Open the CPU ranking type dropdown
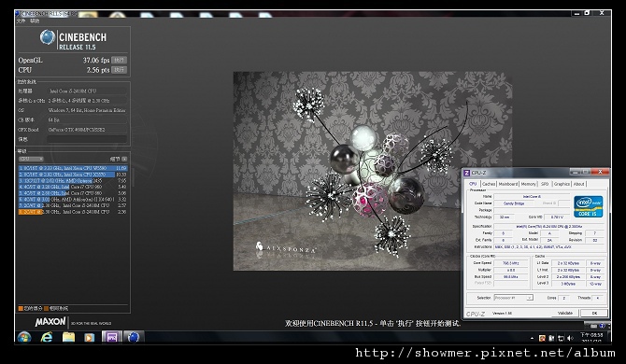626x364 pixels. (x=31, y=159)
